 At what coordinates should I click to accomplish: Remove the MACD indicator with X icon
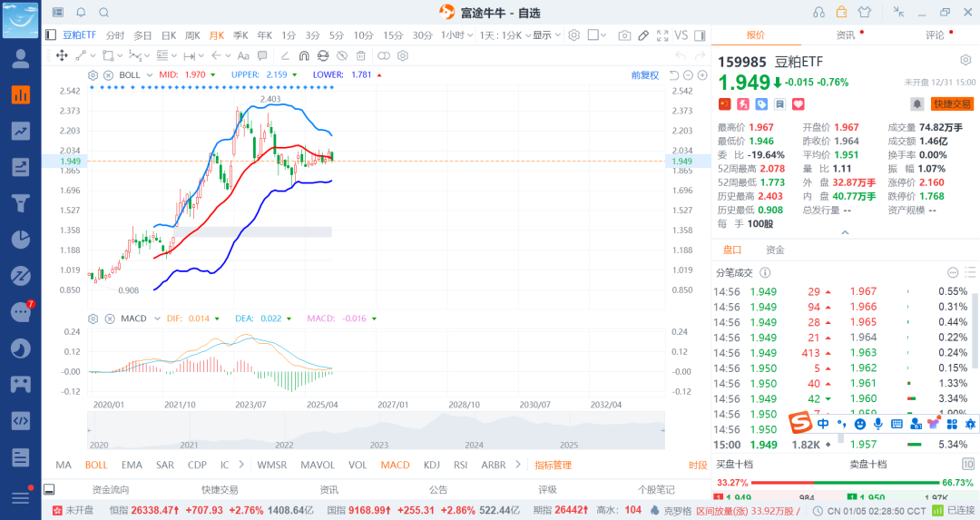[110, 319]
